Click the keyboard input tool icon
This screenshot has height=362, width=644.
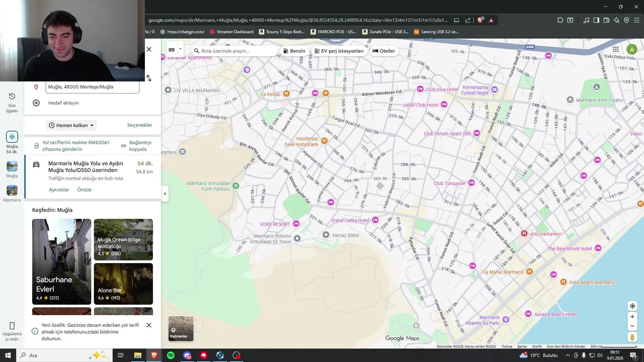tap(172, 50)
